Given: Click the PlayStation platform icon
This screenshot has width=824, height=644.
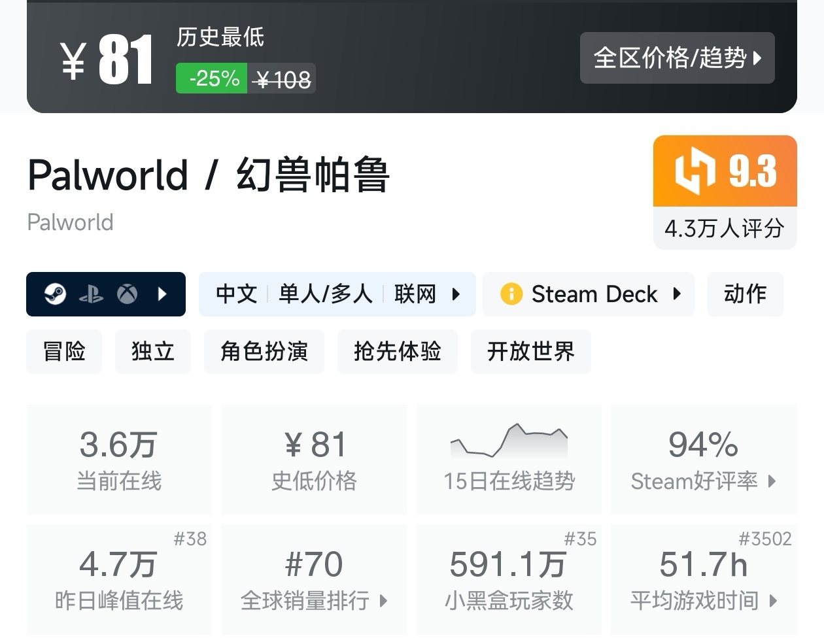Looking at the screenshot, I should [91, 295].
